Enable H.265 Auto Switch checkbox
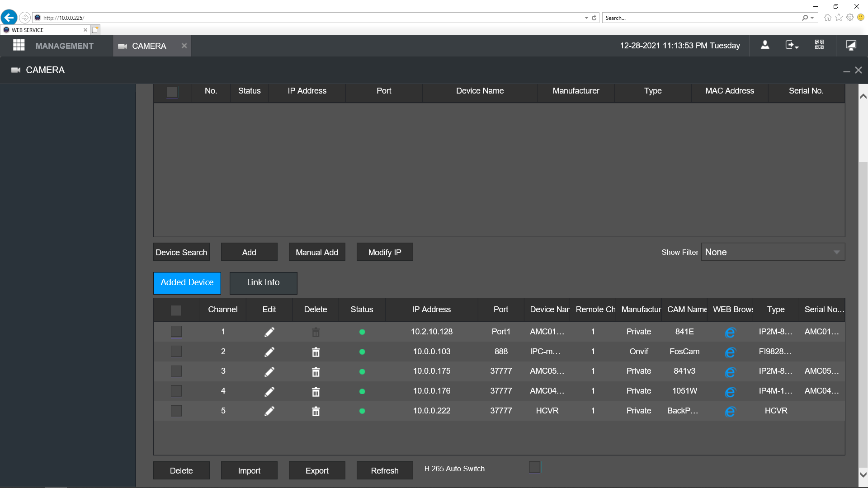868x488 pixels. click(534, 467)
